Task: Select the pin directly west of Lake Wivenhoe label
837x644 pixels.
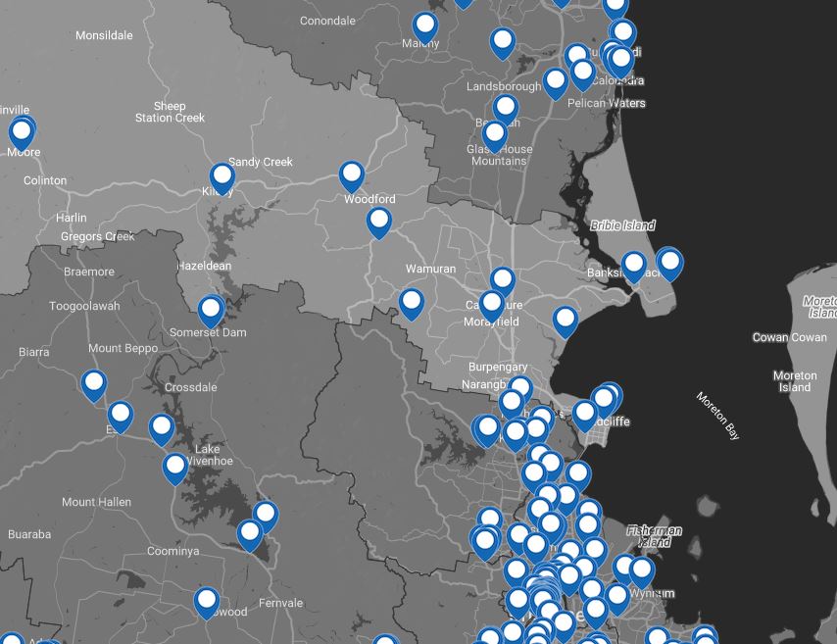Action: [175, 469]
